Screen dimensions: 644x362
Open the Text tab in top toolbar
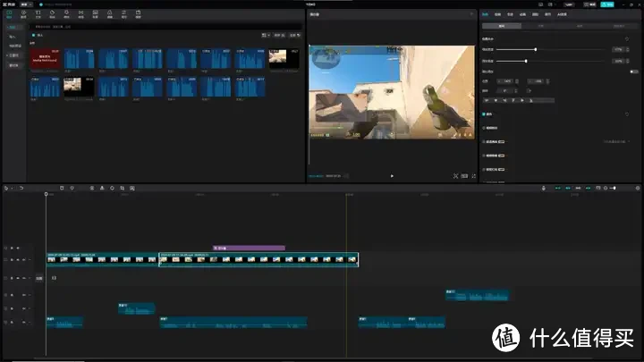[x=38, y=14]
